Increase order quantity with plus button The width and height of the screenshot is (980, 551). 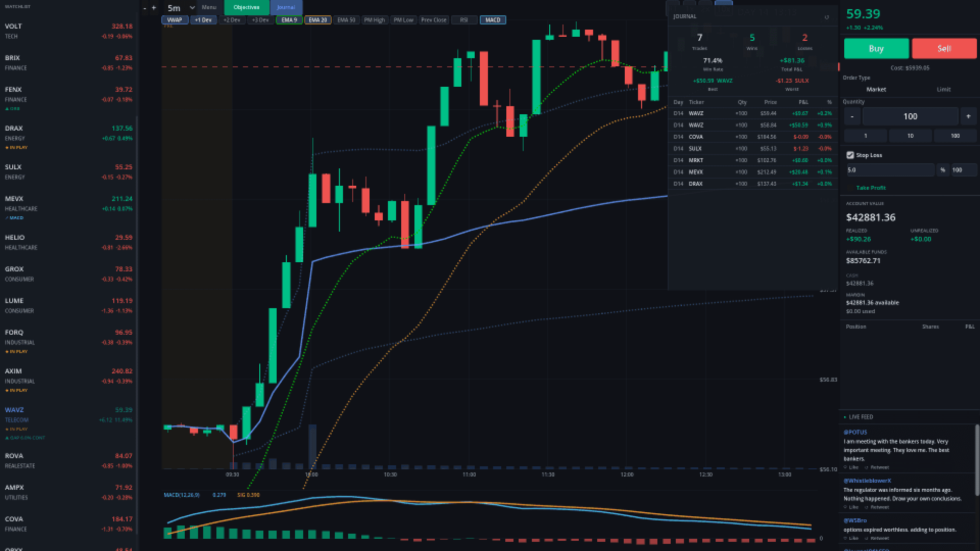click(x=968, y=116)
